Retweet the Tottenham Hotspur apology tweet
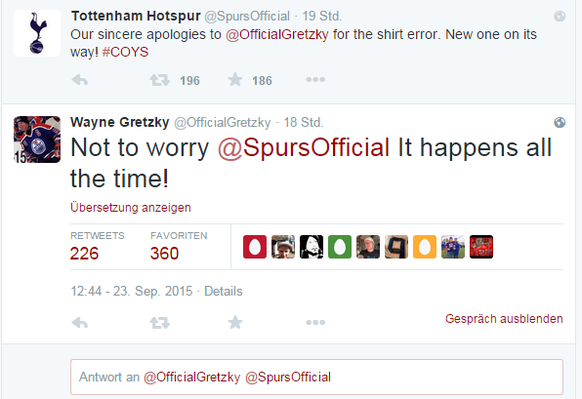 [x=160, y=80]
